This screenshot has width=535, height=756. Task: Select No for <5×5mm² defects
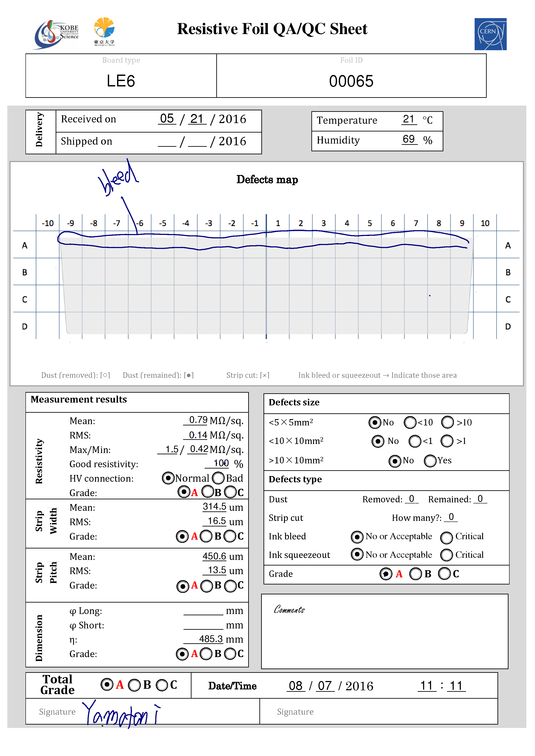[x=375, y=422]
